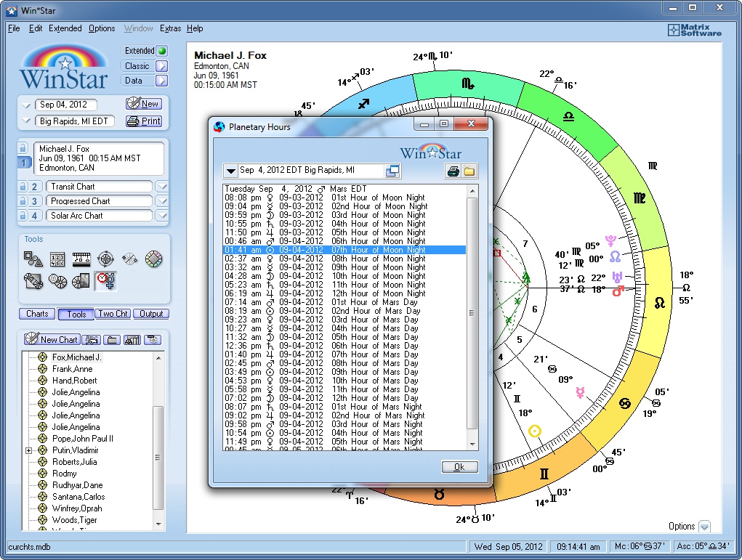
Task: Open the greyed wheel with diamonds tool
Action: click(x=129, y=259)
